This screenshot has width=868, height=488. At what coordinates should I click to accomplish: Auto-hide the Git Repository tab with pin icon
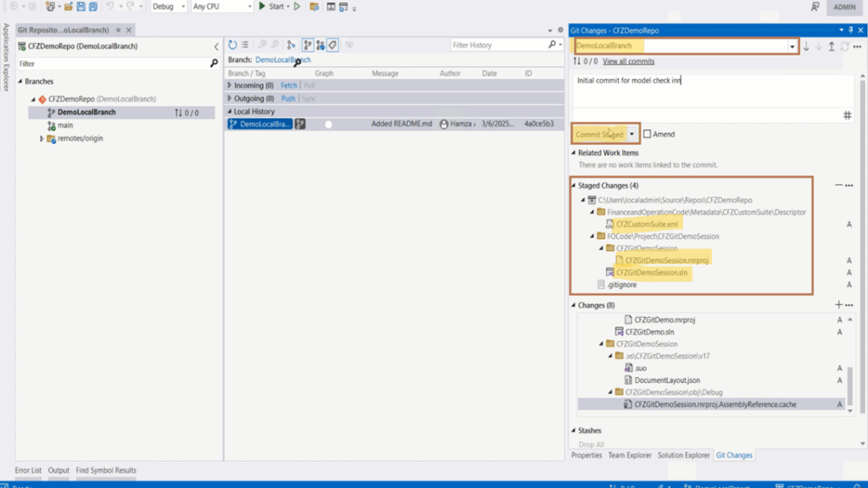point(118,30)
